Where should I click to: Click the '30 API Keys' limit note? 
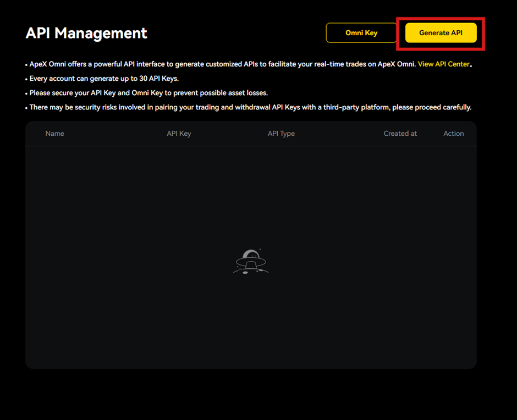(104, 79)
